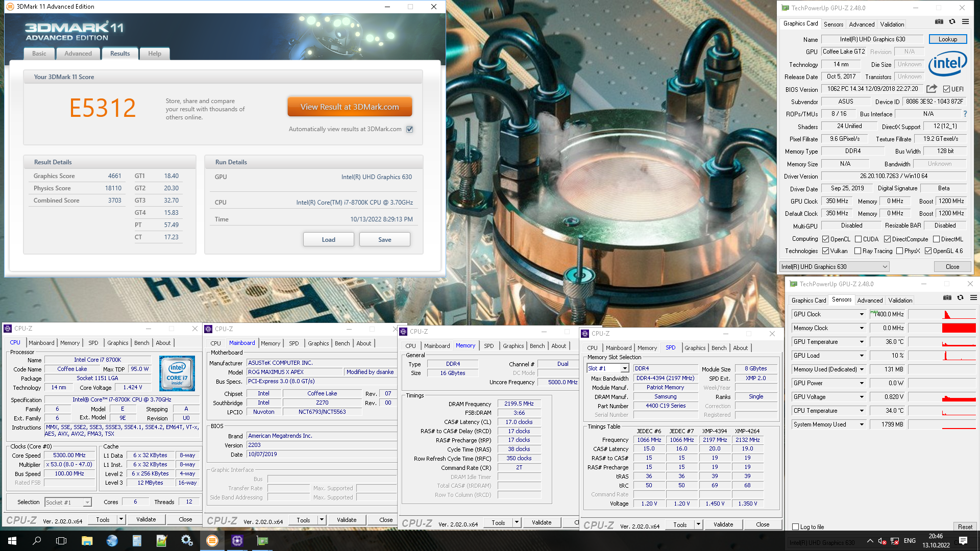The width and height of the screenshot is (980, 551).
Task: Open the Validation tab in the top GPU-Z window
Action: 892,24
